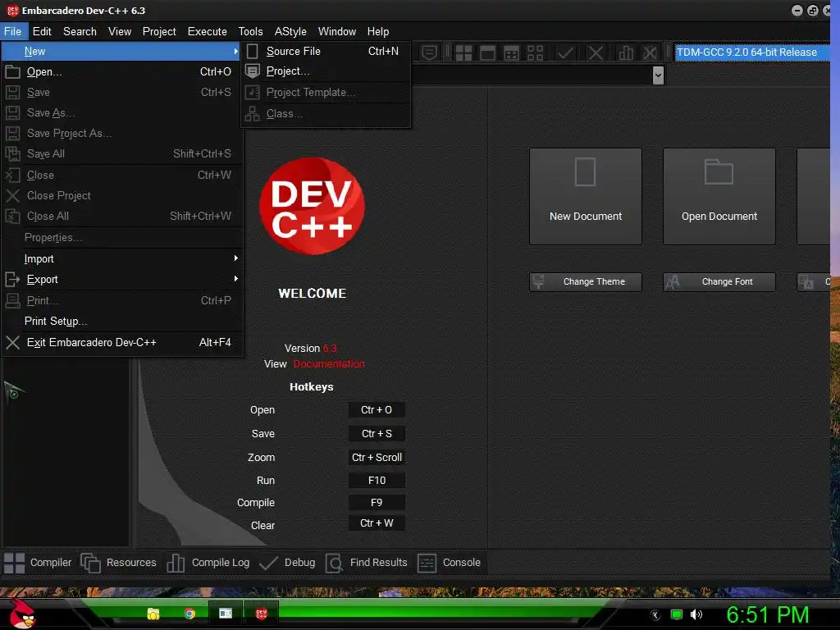Screen dimensions: 840x630
Task: Click the New Document tile icon
Action: coord(585,172)
